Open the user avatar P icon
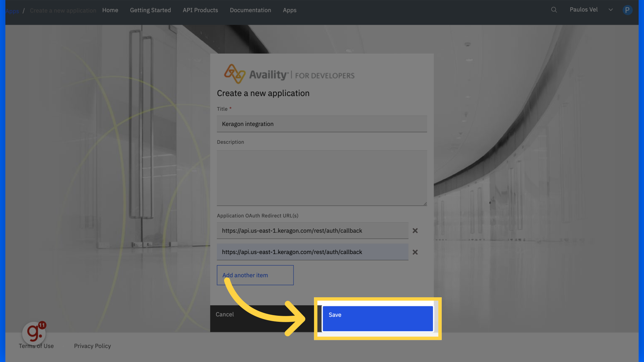644x362 pixels. (627, 10)
